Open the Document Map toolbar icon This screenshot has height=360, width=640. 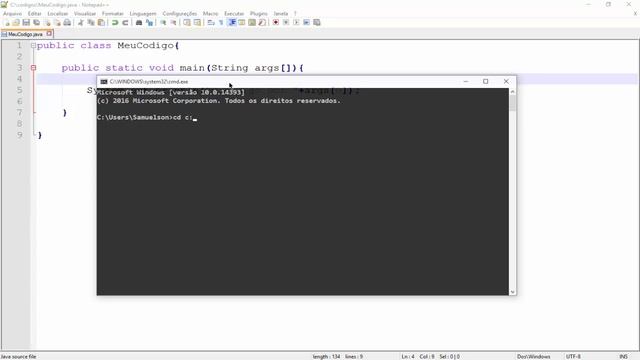point(252,22)
